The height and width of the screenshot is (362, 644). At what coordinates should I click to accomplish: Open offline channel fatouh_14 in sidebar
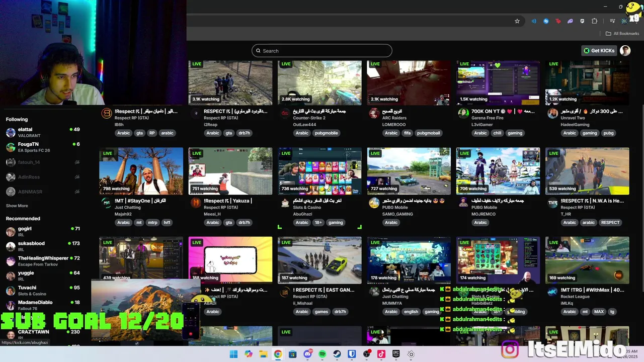point(42,162)
